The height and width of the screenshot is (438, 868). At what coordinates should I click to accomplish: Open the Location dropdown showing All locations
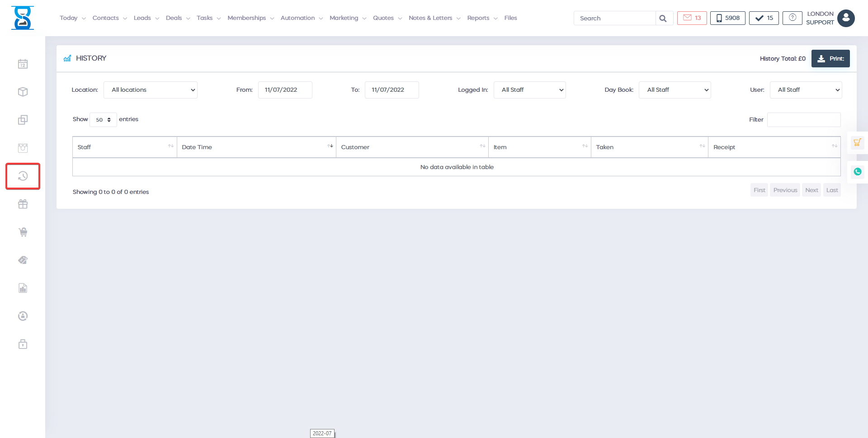coord(150,89)
